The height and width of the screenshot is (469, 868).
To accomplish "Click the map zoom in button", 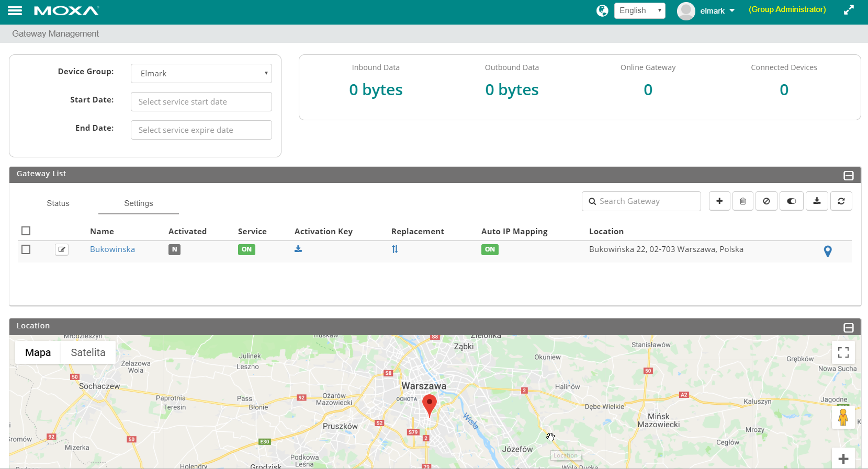I will pyautogui.click(x=843, y=459).
